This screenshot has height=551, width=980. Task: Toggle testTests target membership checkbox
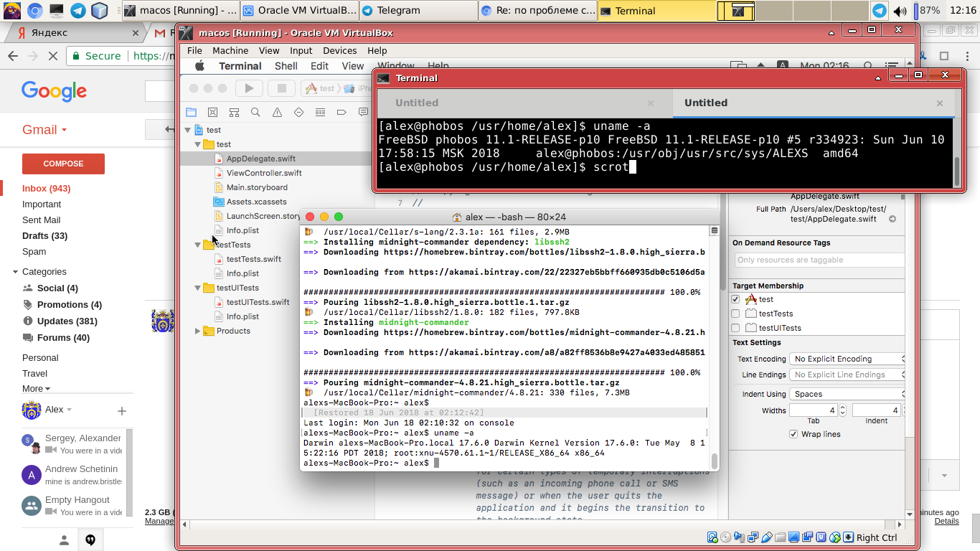(735, 314)
